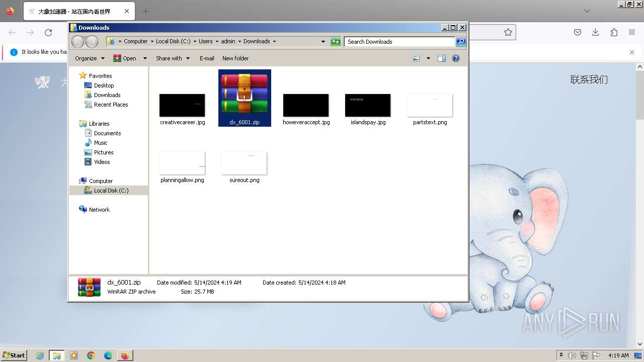
Task: Select the partstext.png file
Action: point(430,109)
